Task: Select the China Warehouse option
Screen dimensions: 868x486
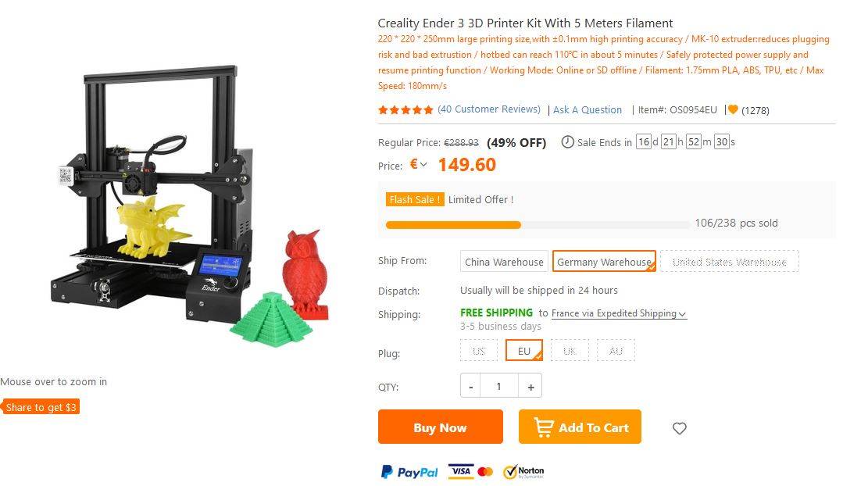Action: click(504, 261)
